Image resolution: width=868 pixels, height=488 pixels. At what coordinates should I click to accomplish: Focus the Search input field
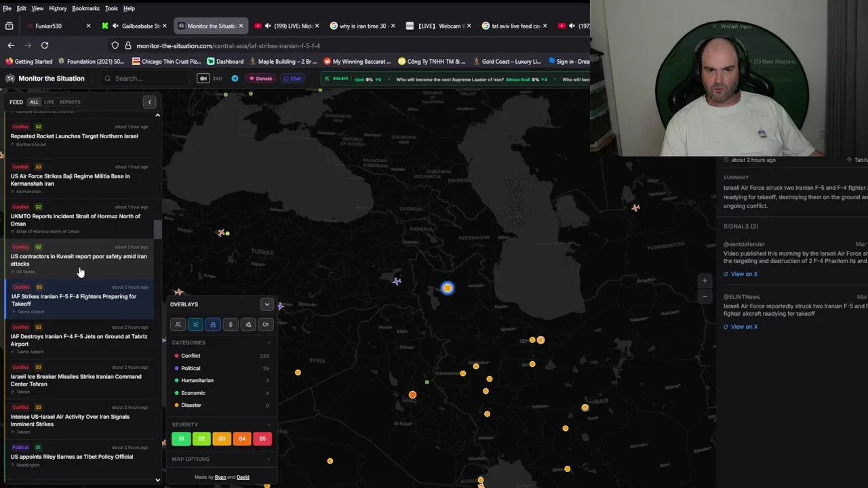point(146,79)
